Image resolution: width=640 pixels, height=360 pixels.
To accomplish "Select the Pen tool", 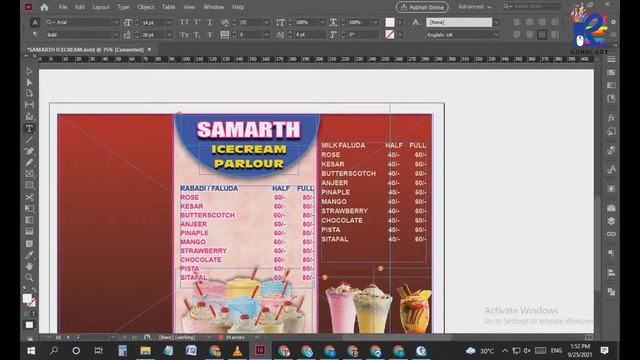I will click(x=29, y=151).
